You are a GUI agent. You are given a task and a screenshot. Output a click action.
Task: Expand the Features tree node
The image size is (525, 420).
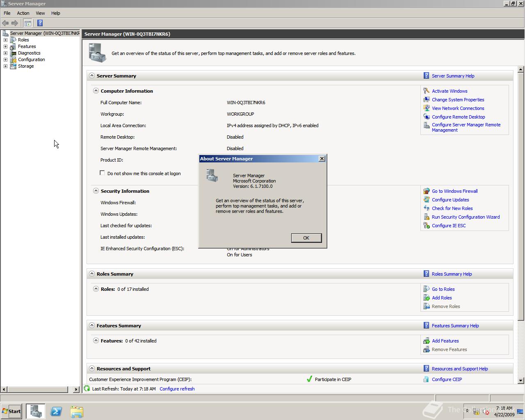pos(5,46)
